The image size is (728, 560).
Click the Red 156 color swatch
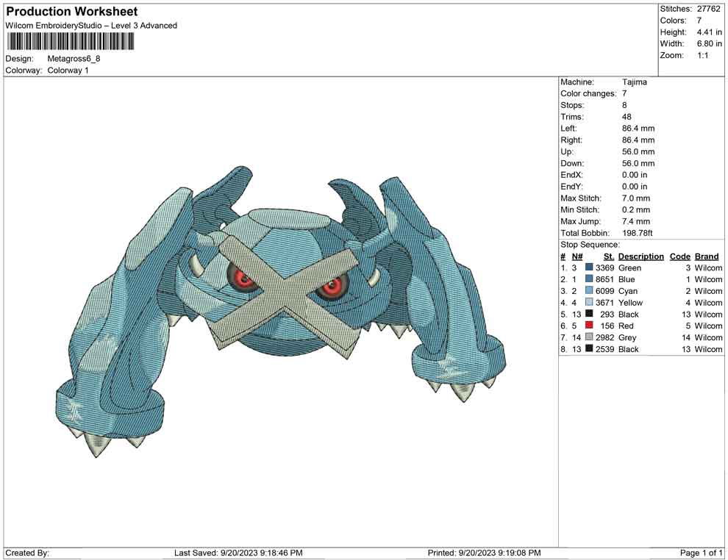click(589, 326)
